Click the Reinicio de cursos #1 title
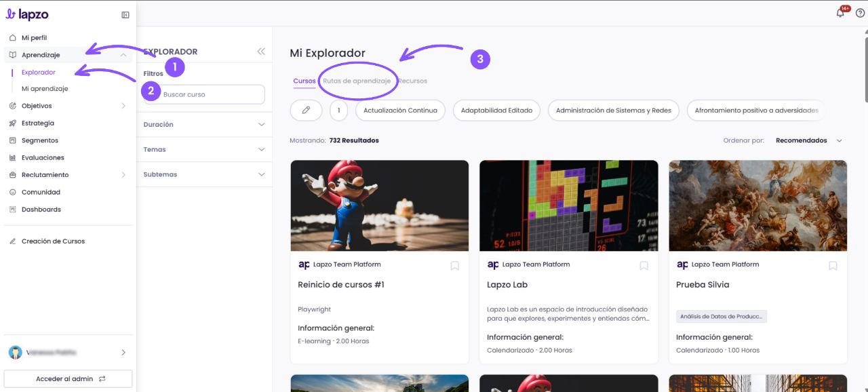The image size is (868, 392). click(x=341, y=285)
